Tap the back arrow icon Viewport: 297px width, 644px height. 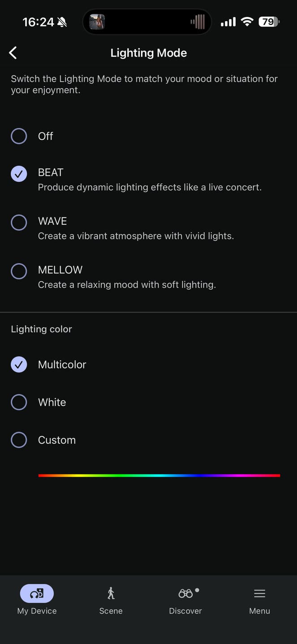click(x=13, y=53)
